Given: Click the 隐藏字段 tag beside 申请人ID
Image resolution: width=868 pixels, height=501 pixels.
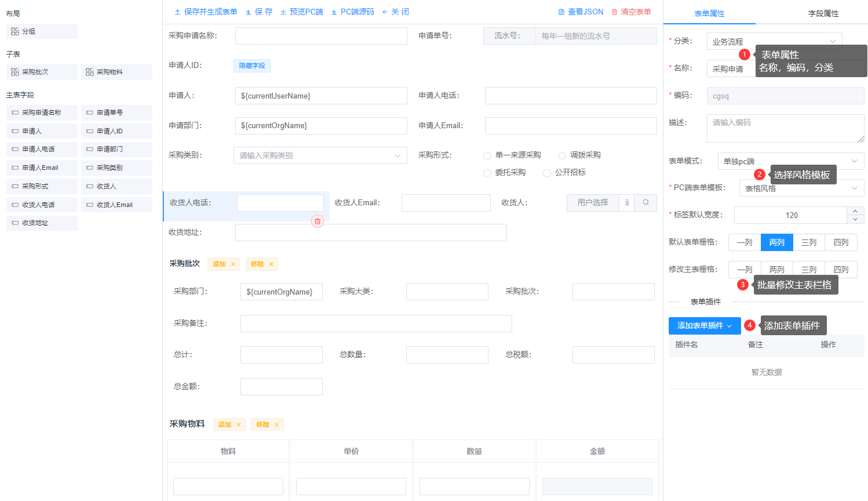Looking at the screenshot, I should pyautogui.click(x=252, y=66).
